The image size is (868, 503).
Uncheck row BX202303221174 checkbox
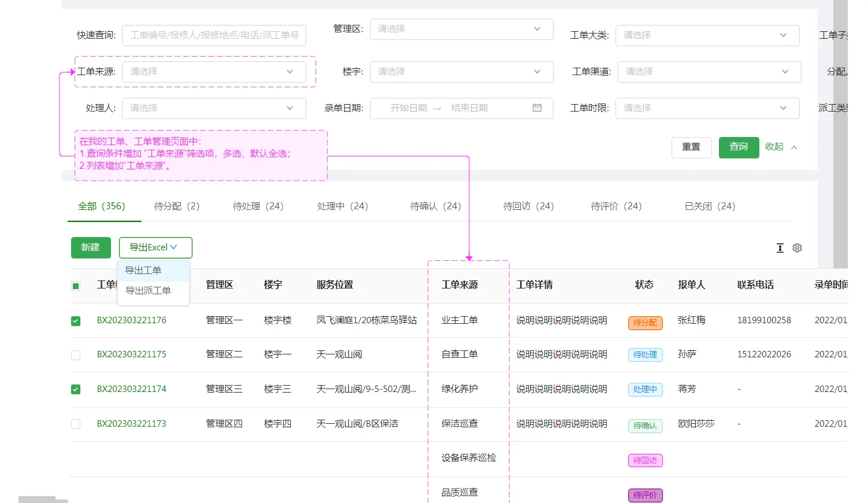coord(76,389)
